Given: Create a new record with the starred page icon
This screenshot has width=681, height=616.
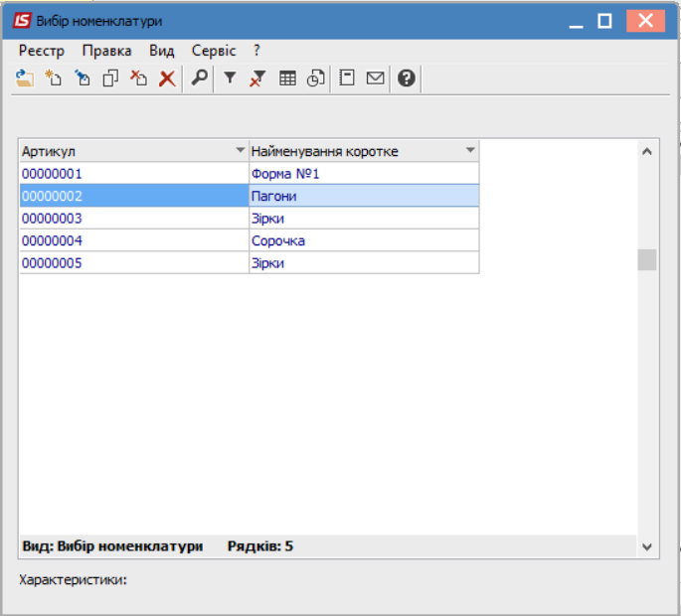Looking at the screenshot, I should pos(54,78).
